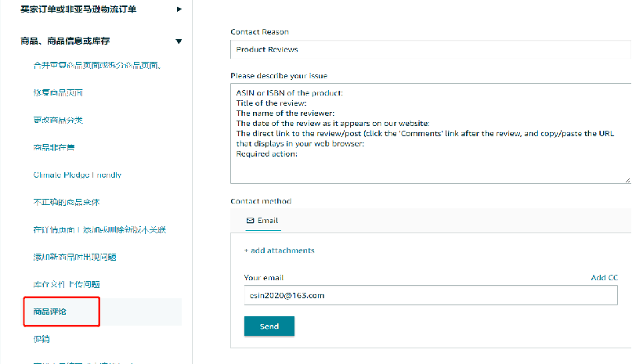
Task: Click the add attachments link
Action: (279, 250)
